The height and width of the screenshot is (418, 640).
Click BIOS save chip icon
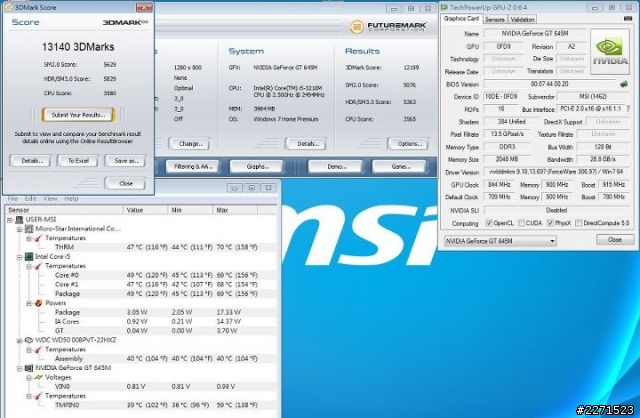[x=623, y=84]
